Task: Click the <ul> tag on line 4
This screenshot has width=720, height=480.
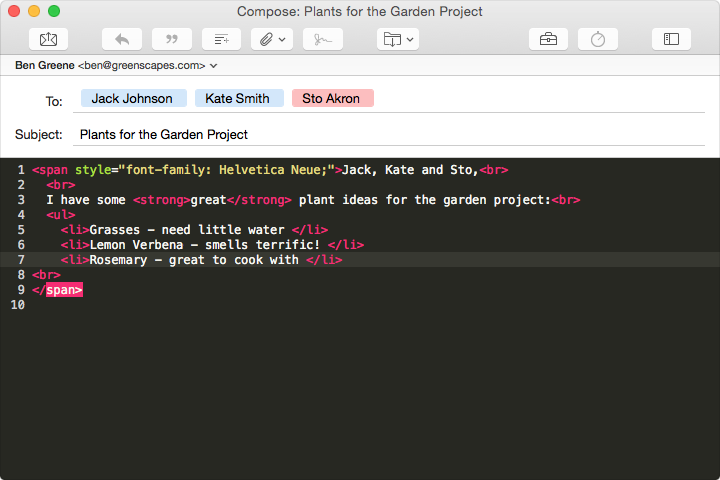Action: click(61, 215)
